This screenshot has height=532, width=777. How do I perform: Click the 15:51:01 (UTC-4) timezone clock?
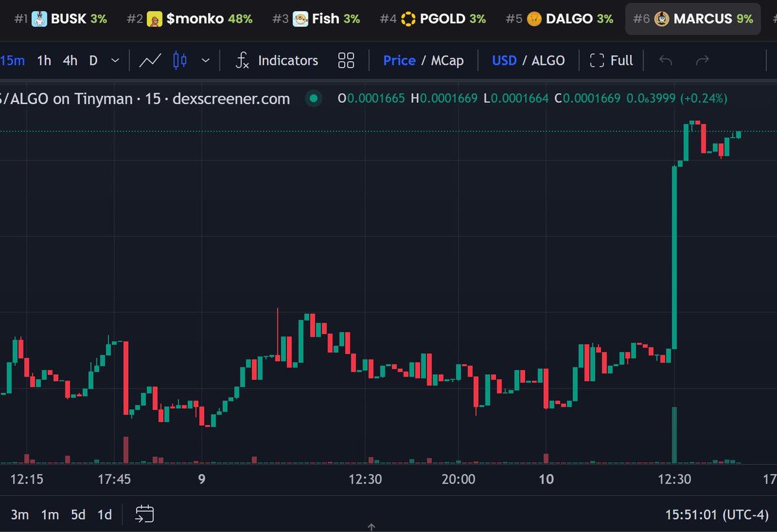click(x=717, y=515)
